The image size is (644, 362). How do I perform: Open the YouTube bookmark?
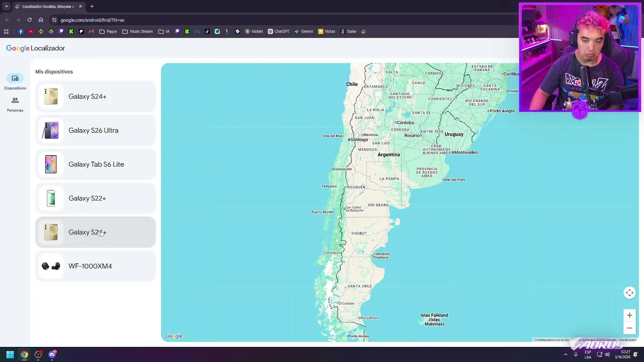pyautogui.click(x=31, y=31)
